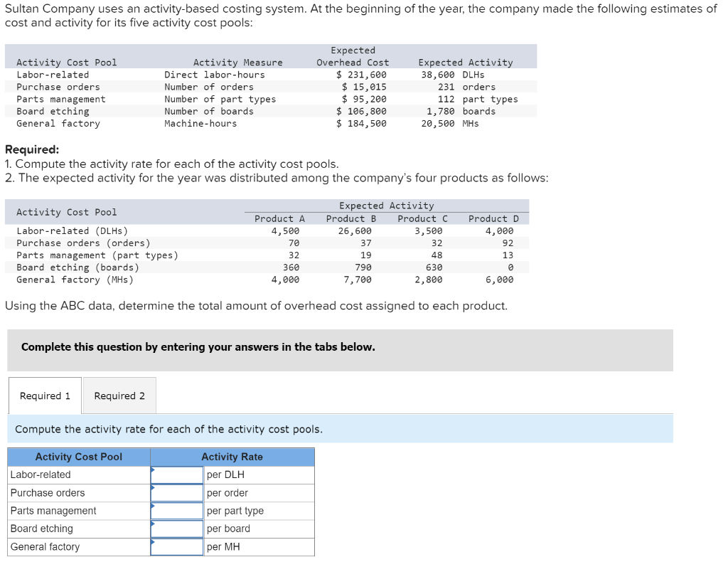
Task: Click the per MH unit label
Action: coord(221,546)
